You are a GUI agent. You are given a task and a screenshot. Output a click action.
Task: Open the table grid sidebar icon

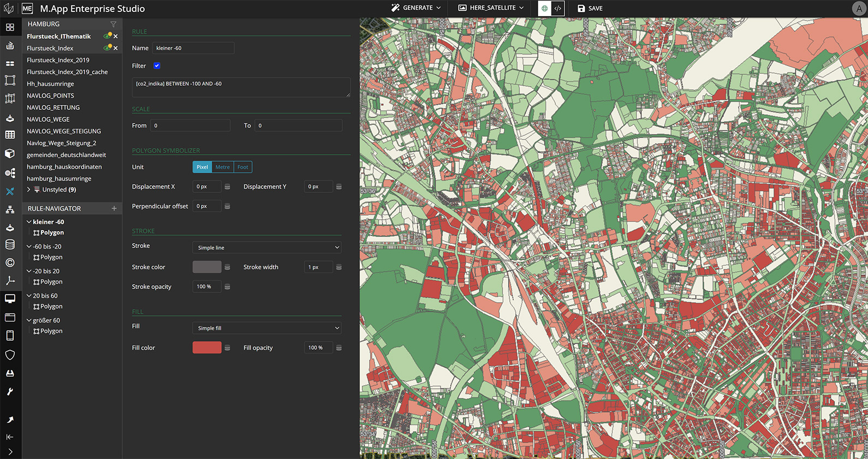click(x=10, y=134)
